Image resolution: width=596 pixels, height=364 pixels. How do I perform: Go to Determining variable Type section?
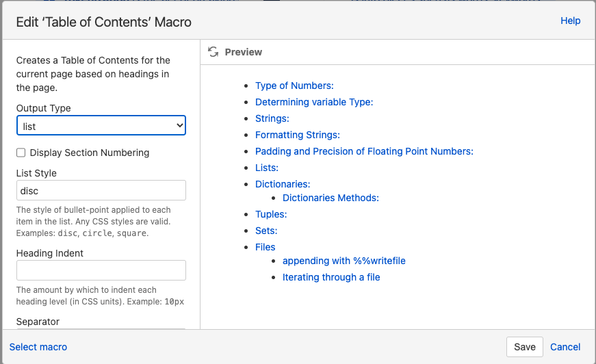314,102
